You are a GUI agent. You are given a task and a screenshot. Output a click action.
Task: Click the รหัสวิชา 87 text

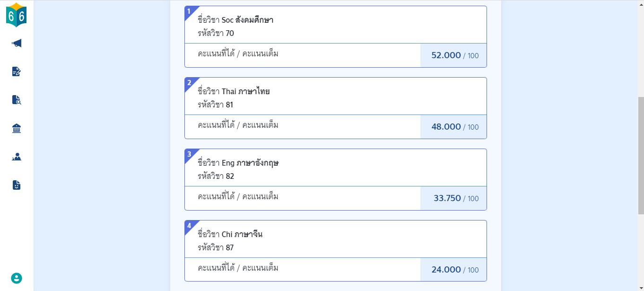click(x=216, y=247)
